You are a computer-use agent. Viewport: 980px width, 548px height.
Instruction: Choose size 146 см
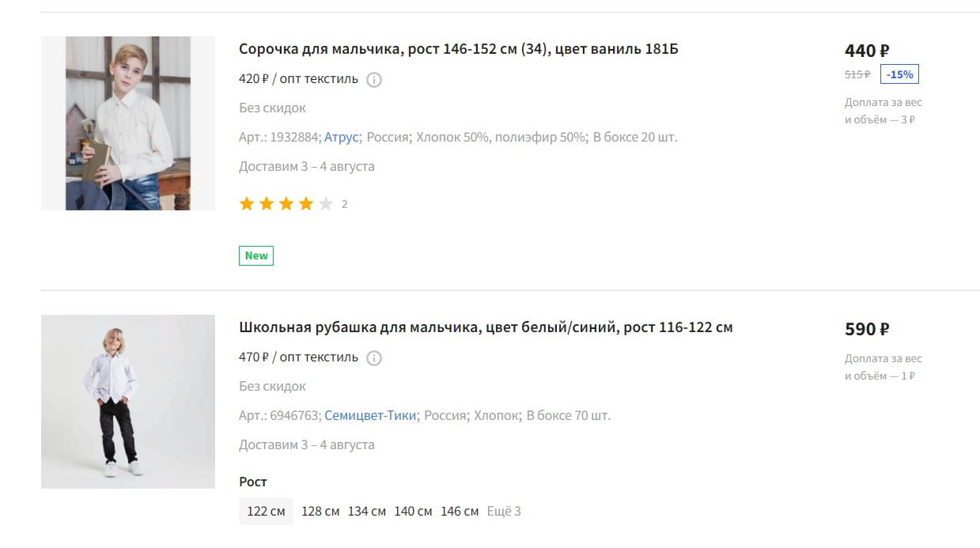460,511
